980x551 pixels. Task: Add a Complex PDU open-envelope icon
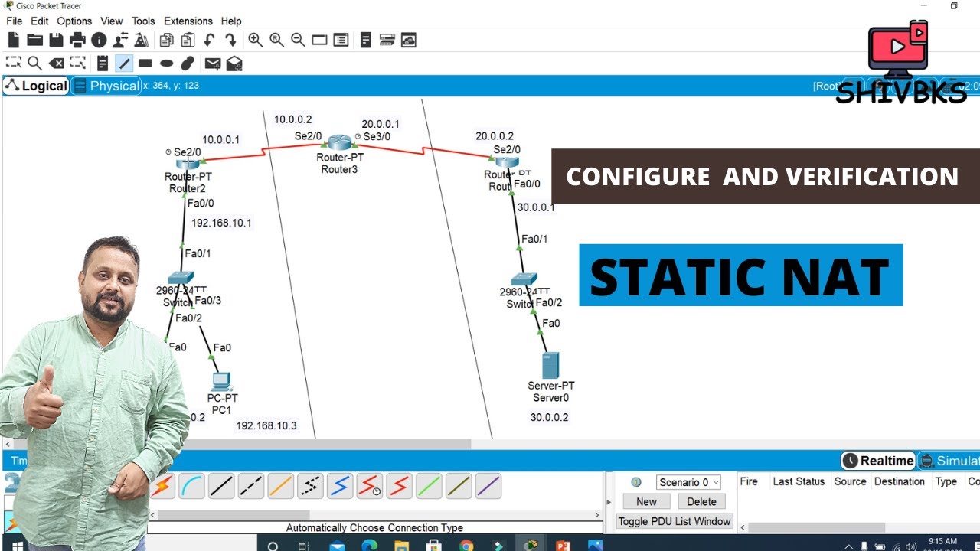click(234, 64)
